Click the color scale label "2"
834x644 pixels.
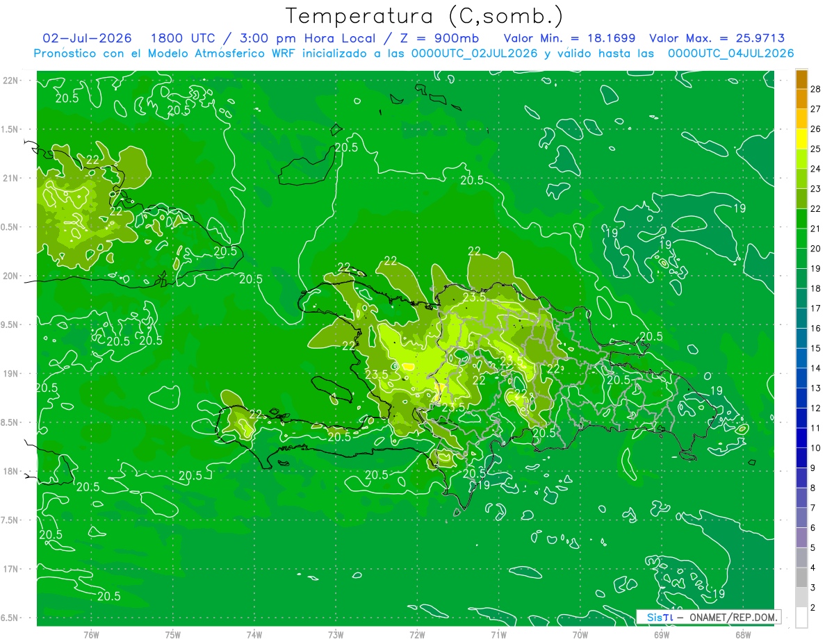tap(814, 608)
